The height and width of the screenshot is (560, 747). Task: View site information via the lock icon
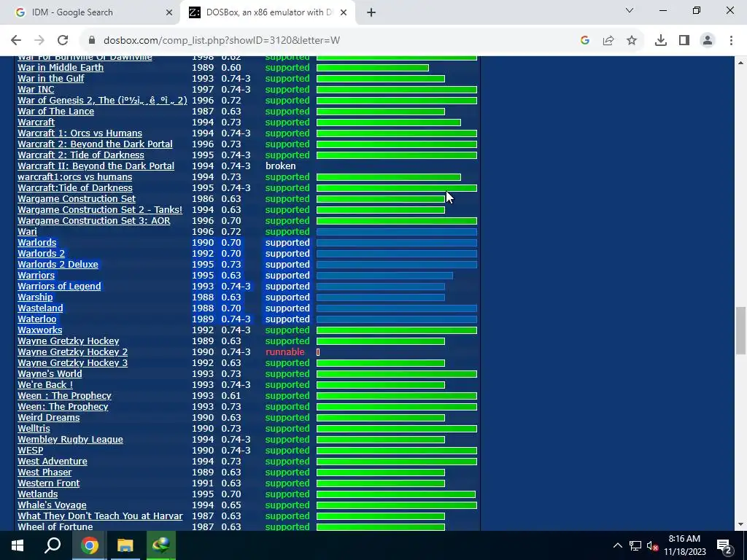pos(92,41)
